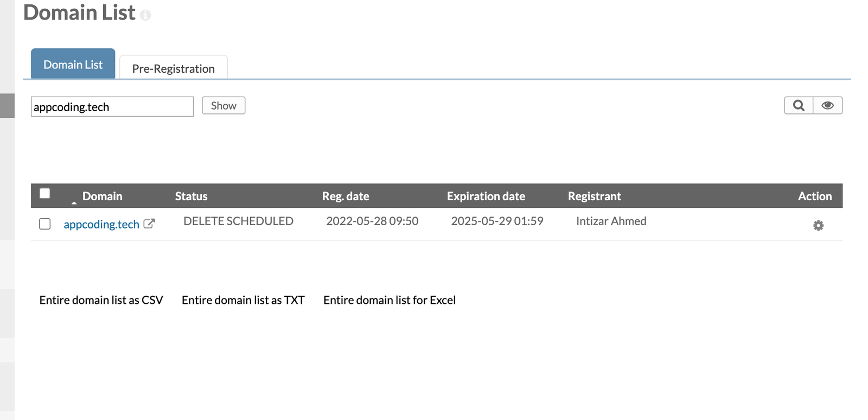Sort by the Reg. date column header

pos(346,196)
